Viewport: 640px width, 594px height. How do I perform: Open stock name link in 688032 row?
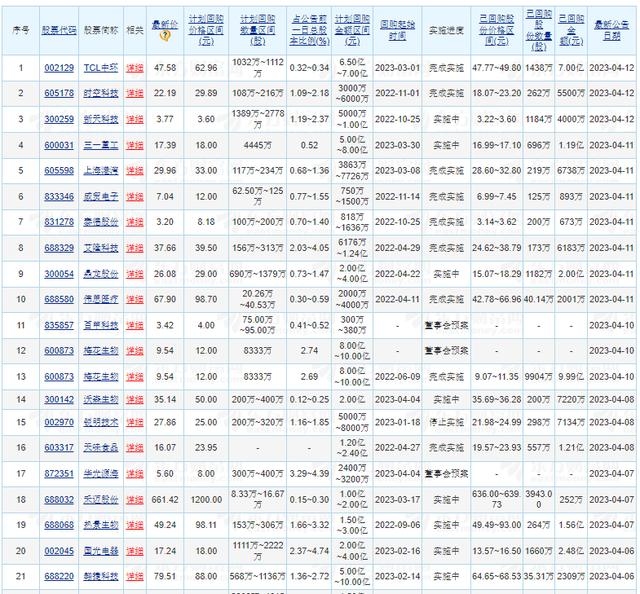(101, 499)
